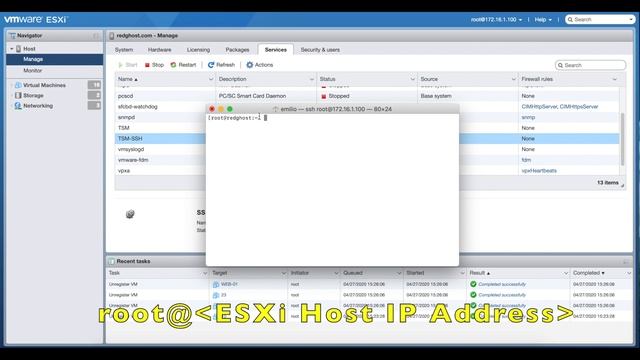Open the Help dropdown menu
The width and height of the screenshot is (640, 360).
543,20
